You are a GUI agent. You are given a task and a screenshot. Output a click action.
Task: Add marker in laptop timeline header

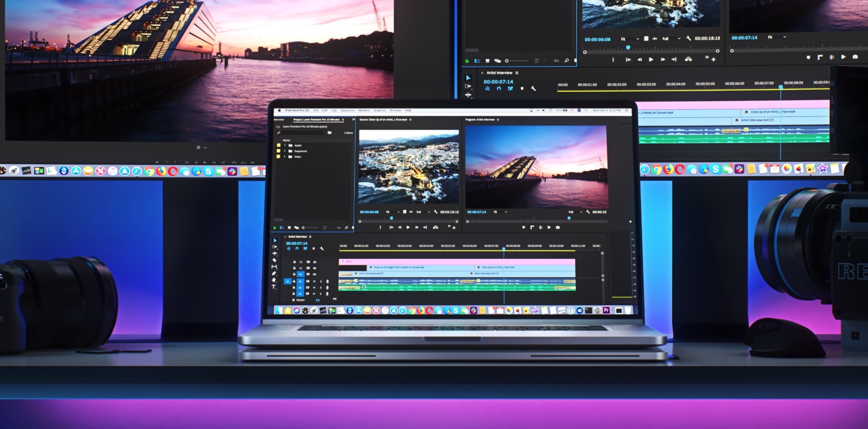click(x=313, y=248)
